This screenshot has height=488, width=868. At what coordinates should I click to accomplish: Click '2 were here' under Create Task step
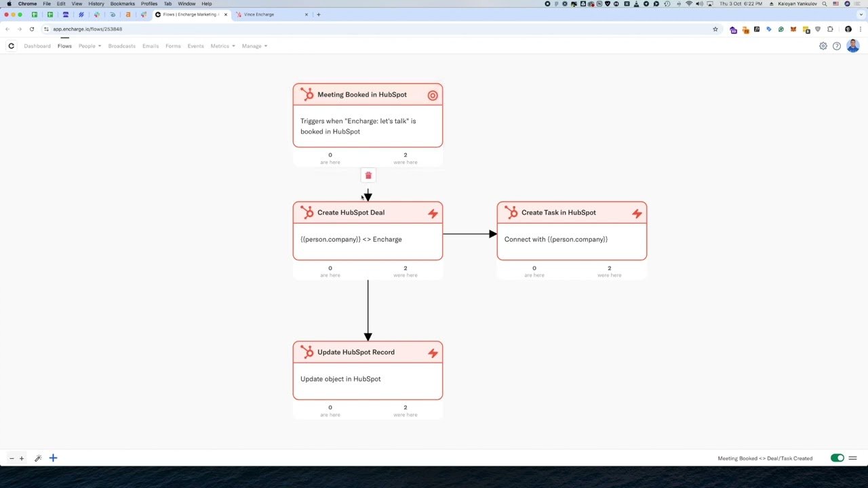tap(609, 271)
